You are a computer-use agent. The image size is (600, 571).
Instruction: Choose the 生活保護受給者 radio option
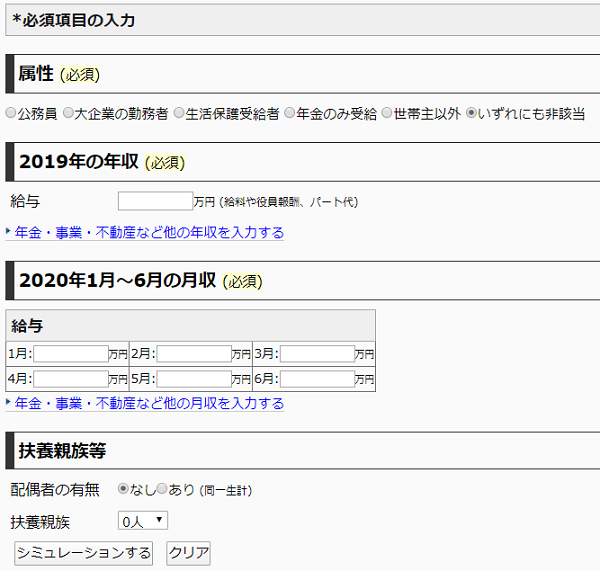pyautogui.click(x=179, y=113)
